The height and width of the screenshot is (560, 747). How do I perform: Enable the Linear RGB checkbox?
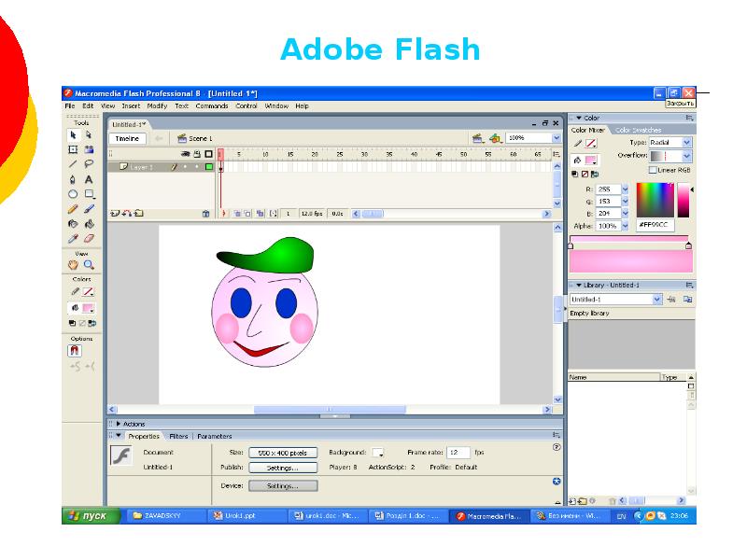(654, 170)
